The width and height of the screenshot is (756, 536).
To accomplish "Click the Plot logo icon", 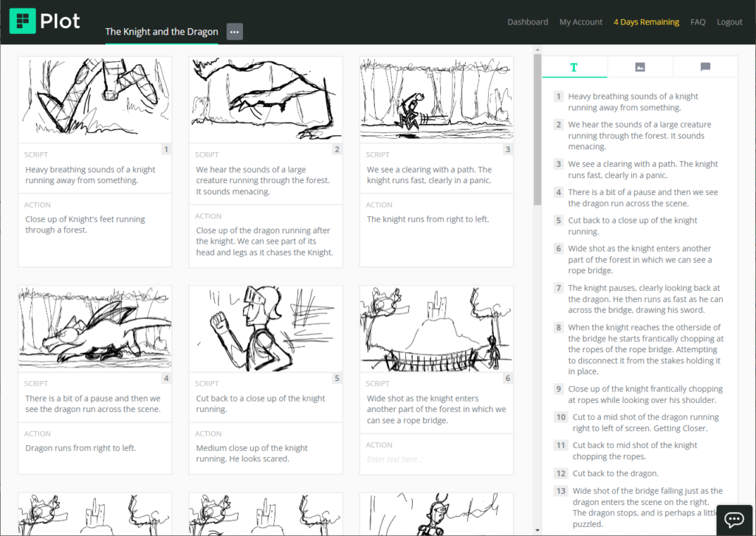I will pos(23,21).
